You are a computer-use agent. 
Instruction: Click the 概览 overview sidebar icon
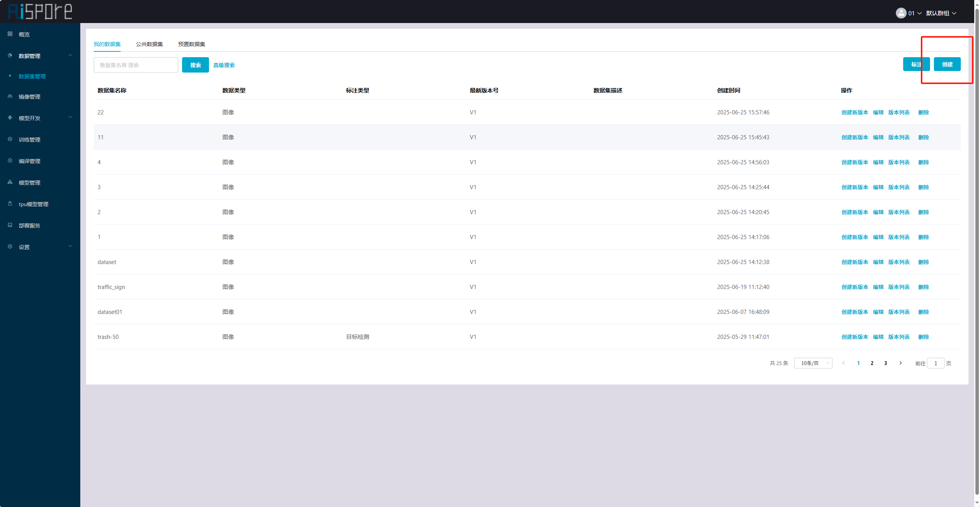(10, 34)
